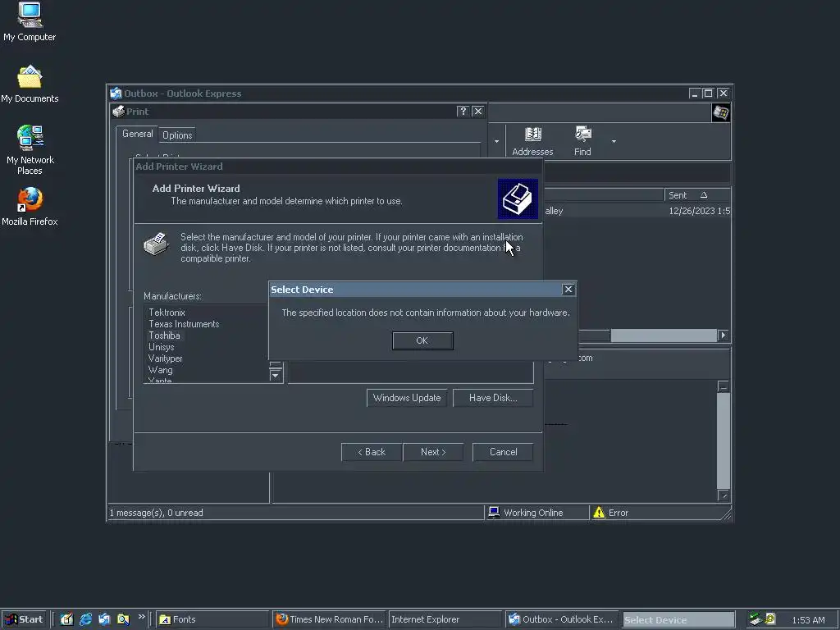Open the Start menu
This screenshot has width=840, height=630.
[x=24, y=619]
